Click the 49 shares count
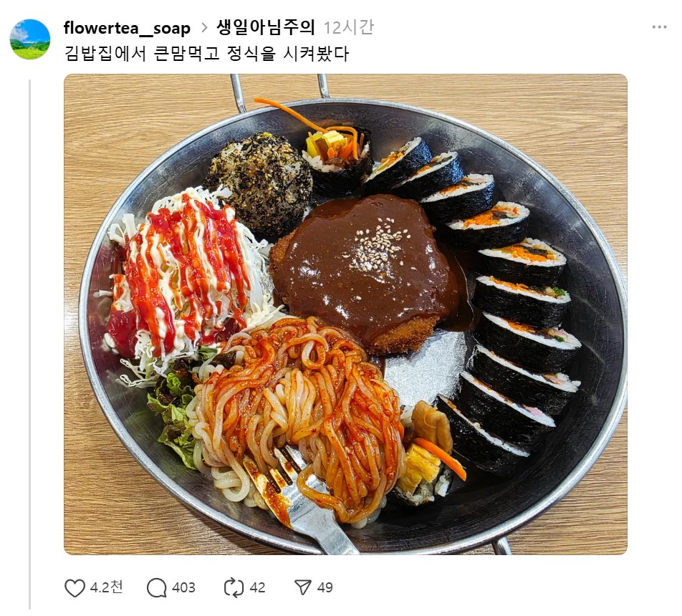The image size is (682, 616). (325, 588)
